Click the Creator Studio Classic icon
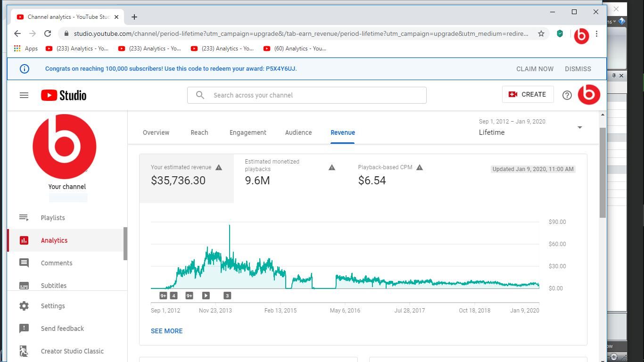 tap(24, 351)
